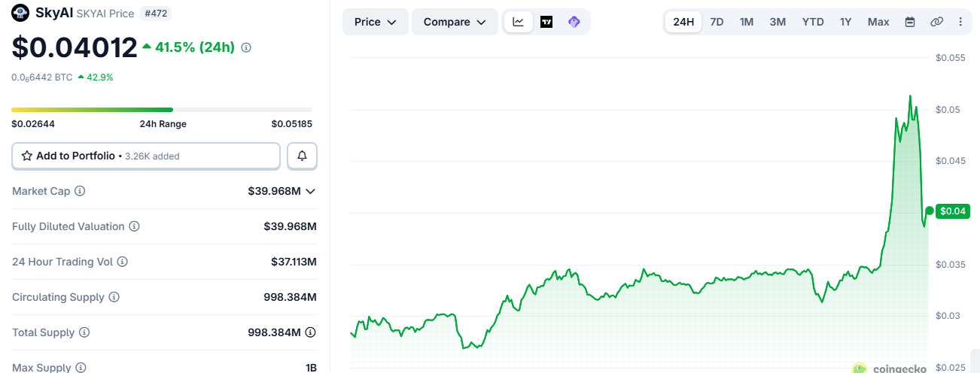Show Max Supply info icon
The height and width of the screenshot is (373, 980).
[81, 368]
